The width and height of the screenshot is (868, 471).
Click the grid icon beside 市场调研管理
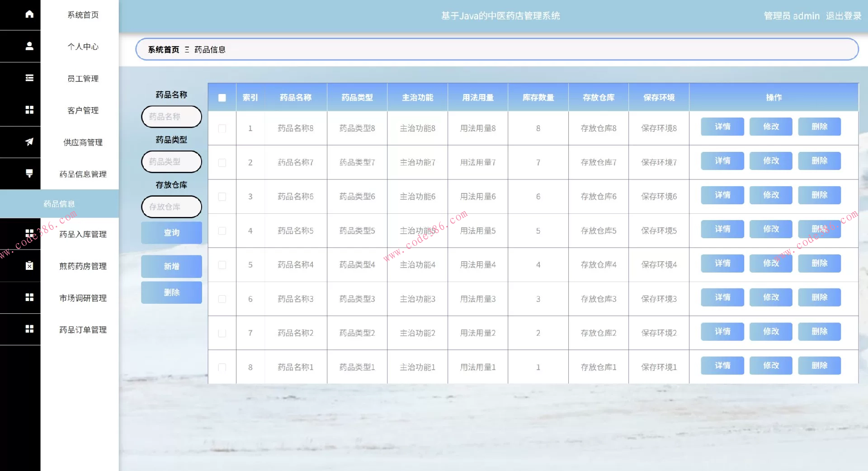coord(29,297)
